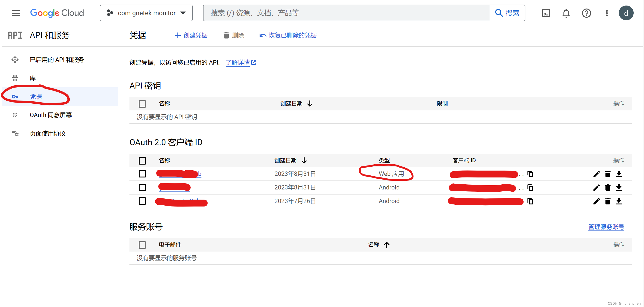This screenshot has width=644, height=307.
Task: Check the Web 应用 row checkbox
Action: (x=143, y=174)
